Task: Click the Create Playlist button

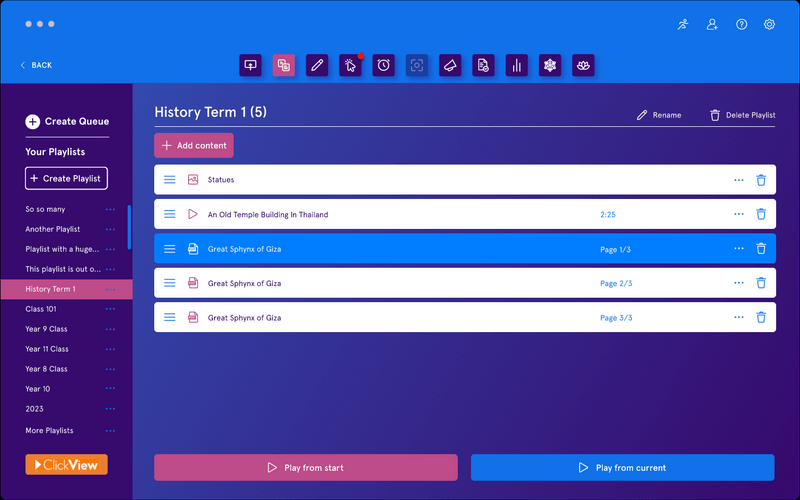Action: [x=66, y=178]
